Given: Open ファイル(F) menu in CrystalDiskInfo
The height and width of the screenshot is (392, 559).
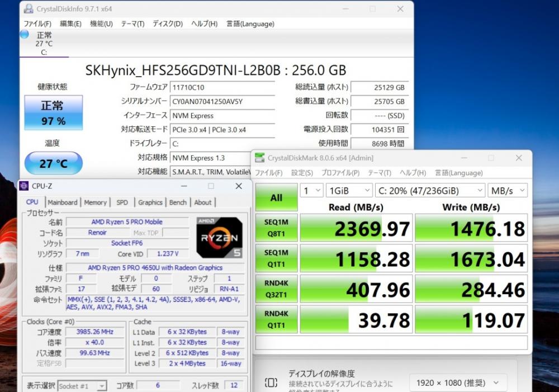Looking at the screenshot, I should click(37, 24).
